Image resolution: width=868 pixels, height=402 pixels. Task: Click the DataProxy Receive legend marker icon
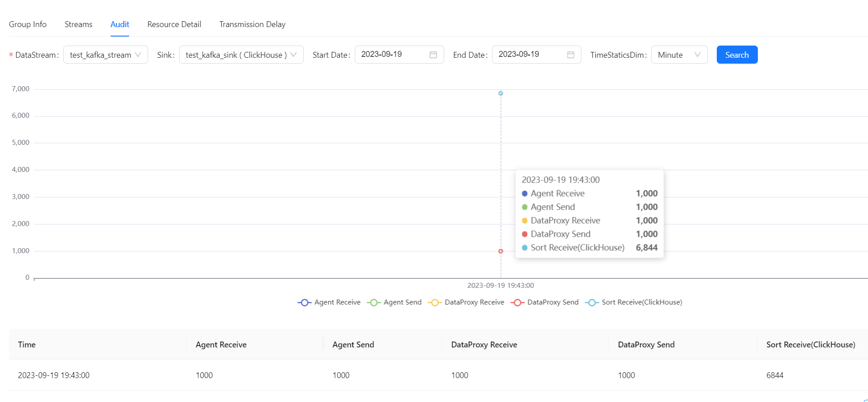[x=435, y=303]
